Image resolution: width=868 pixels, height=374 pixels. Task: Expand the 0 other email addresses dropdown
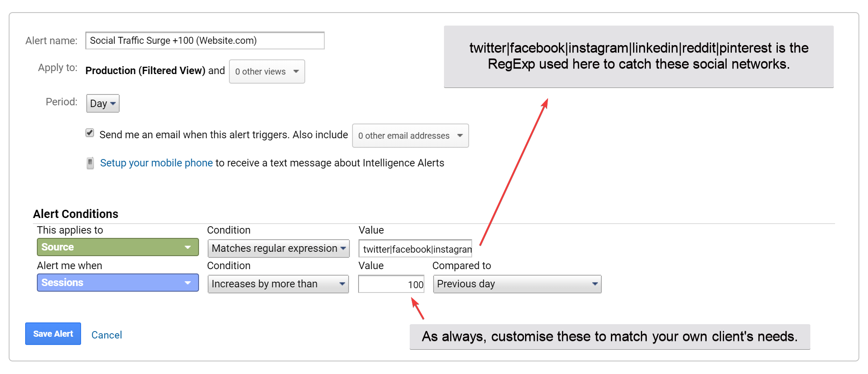click(411, 136)
